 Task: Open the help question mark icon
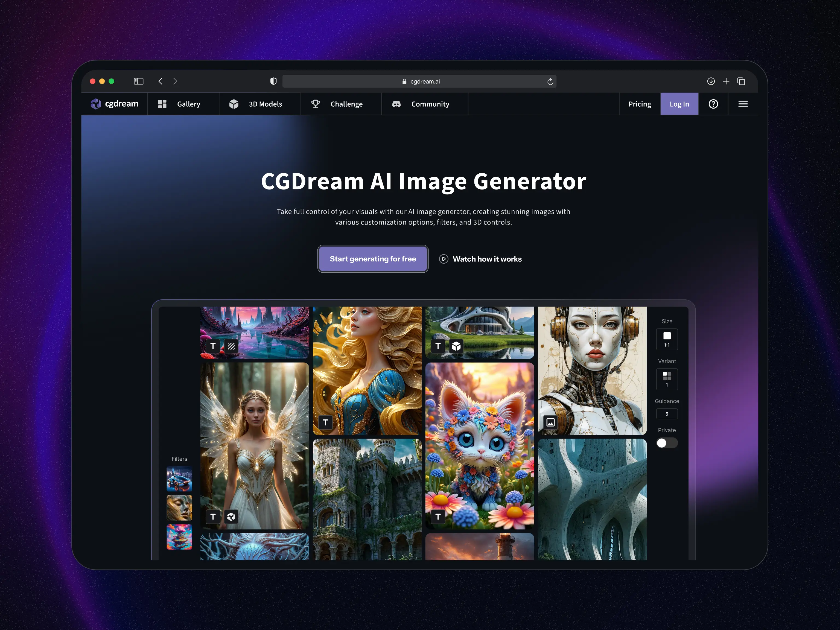coord(713,104)
